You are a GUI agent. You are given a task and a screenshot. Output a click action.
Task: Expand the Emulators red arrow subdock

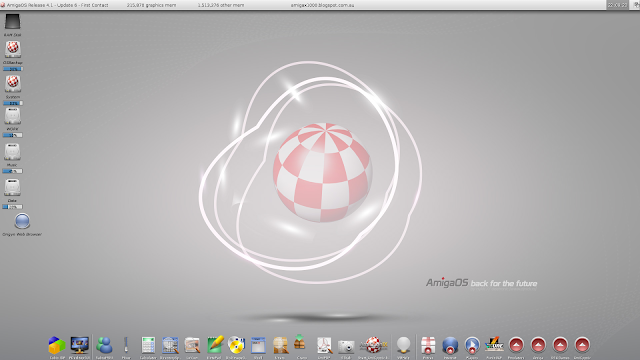[x=516, y=345]
